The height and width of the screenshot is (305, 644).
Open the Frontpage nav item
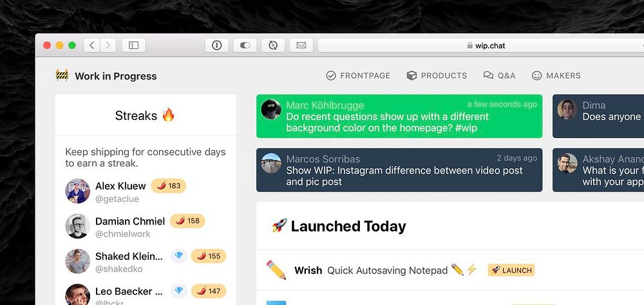pyautogui.click(x=358, y=75)
